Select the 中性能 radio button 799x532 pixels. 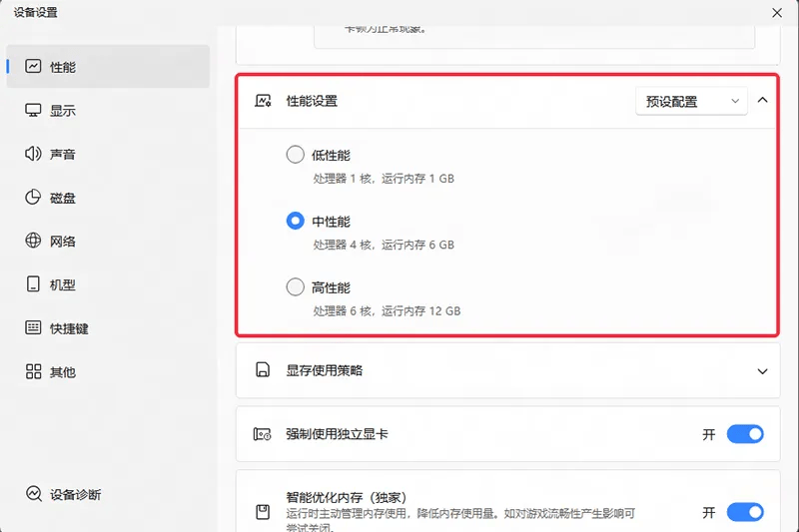tap(295, 222)
